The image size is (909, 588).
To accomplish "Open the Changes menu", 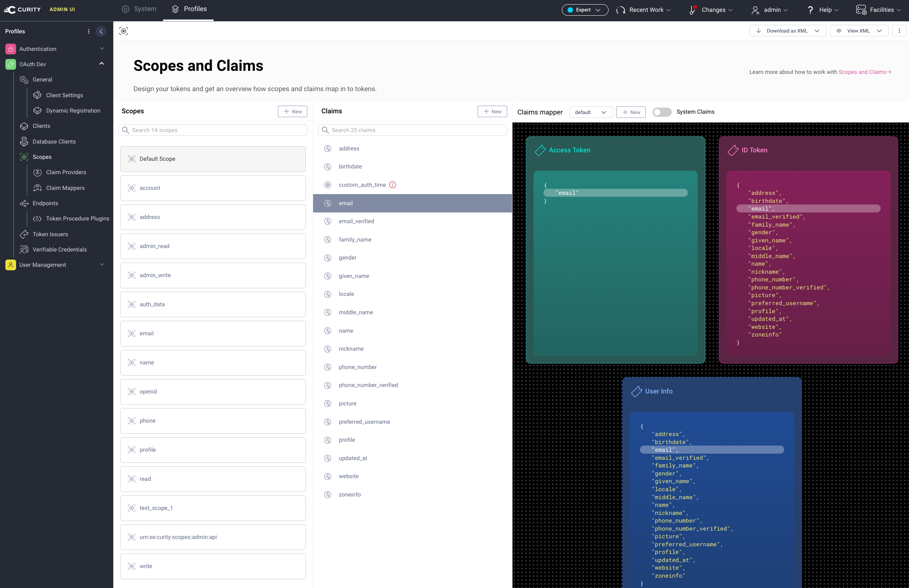I will [712, 10].
